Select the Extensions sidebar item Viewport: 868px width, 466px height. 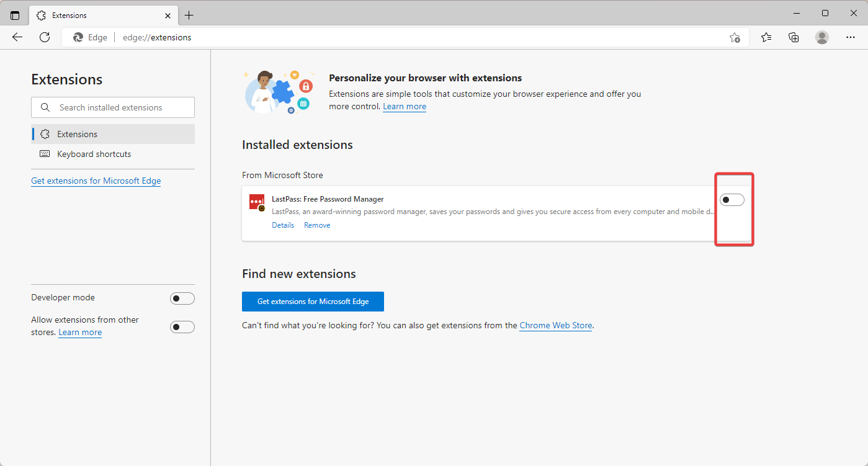(113, 134)
